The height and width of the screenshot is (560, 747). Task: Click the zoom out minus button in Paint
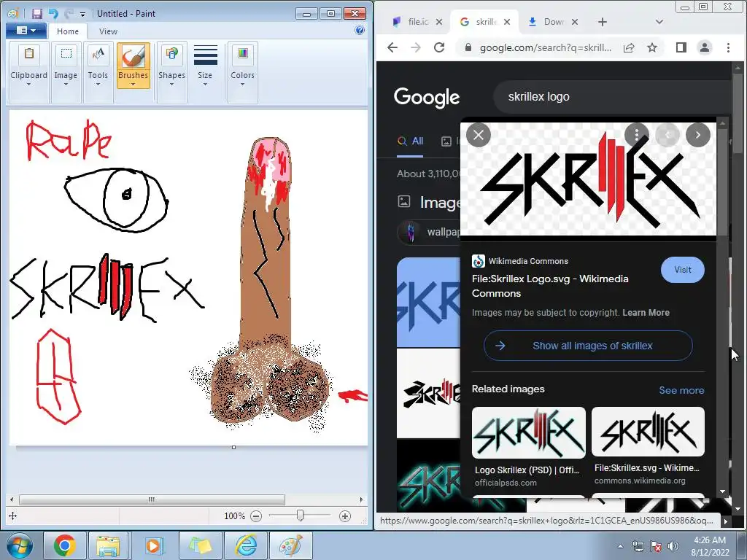coord(256,516)
